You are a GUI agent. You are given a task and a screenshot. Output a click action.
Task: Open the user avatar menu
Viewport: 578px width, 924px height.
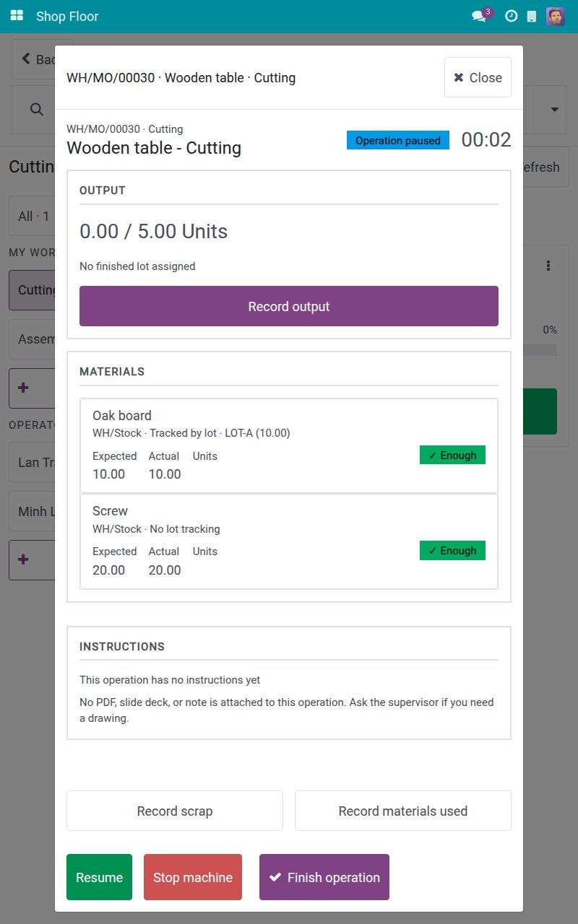[556, 16]
